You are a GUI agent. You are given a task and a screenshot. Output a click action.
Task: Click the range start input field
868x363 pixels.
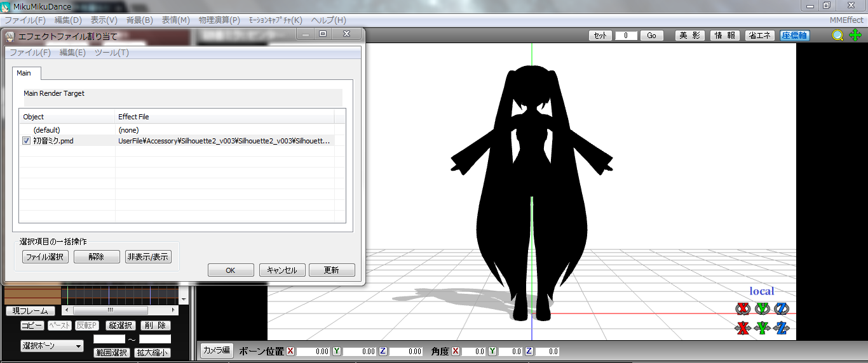pyautogui.click(x=109, y=339)
